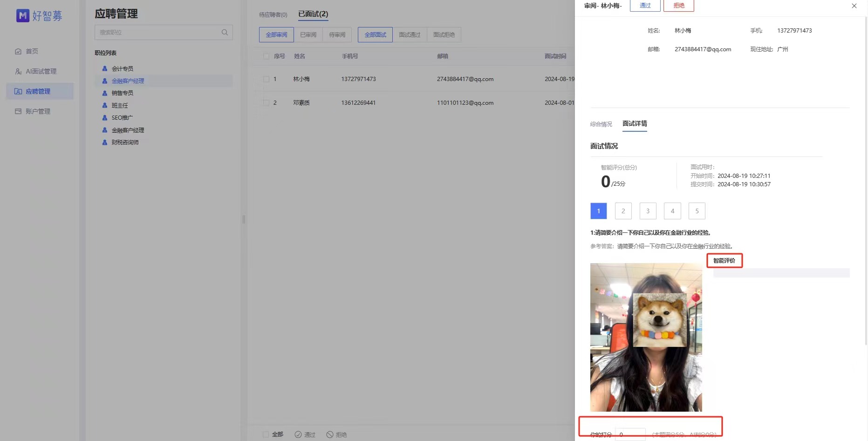This screenshot has width=868, height=441.
Task: Filter by 面试拒绝
Action: click(444, 35)
